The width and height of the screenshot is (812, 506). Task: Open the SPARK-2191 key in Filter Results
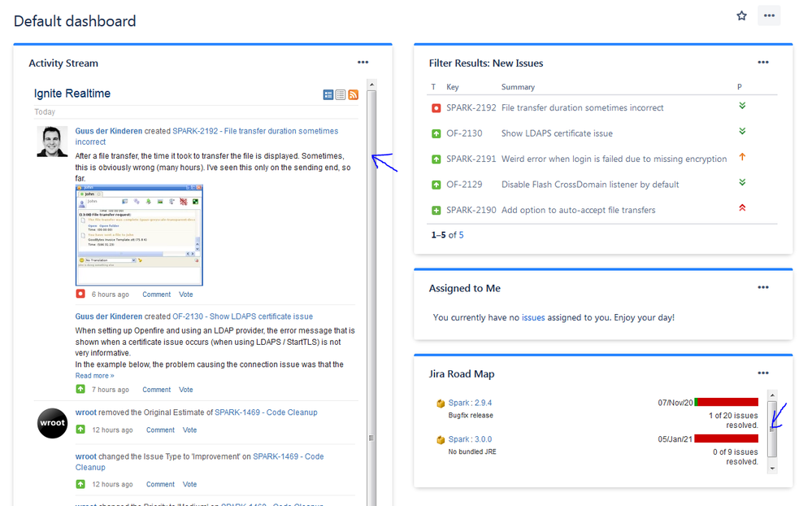point(471,159)
